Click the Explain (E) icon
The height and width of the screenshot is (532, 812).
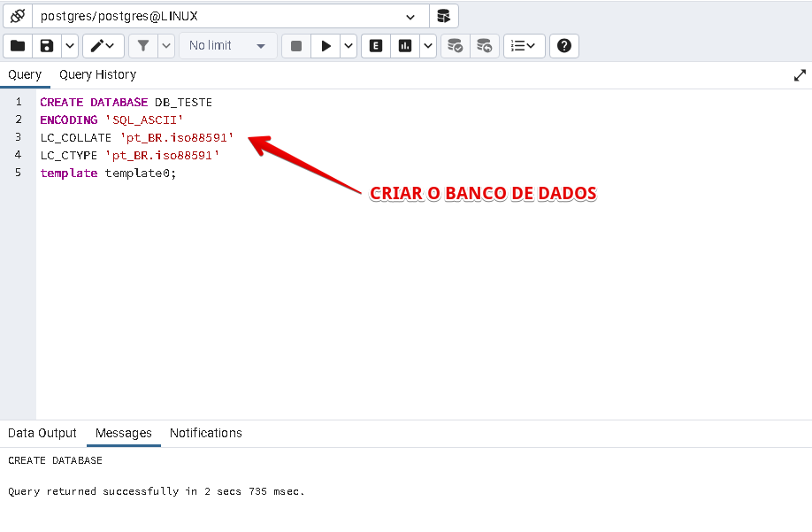click(376, 46)
